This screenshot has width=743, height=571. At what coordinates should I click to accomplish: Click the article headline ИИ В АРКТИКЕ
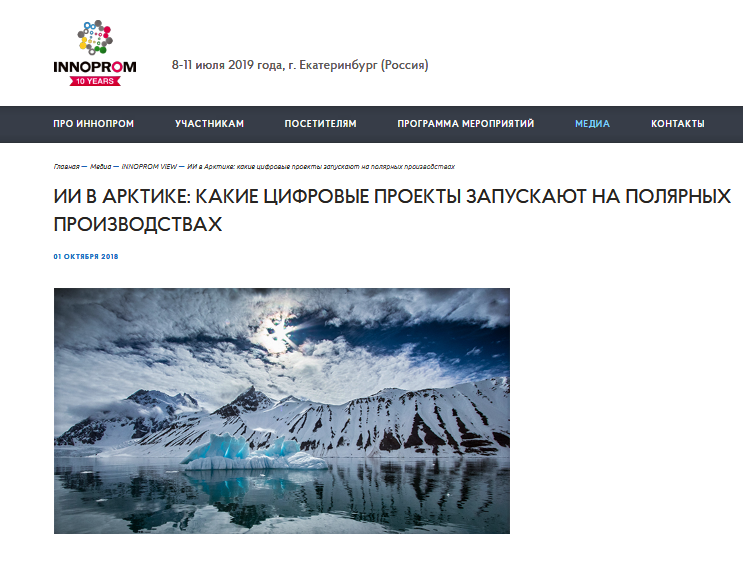coord(392,210)
